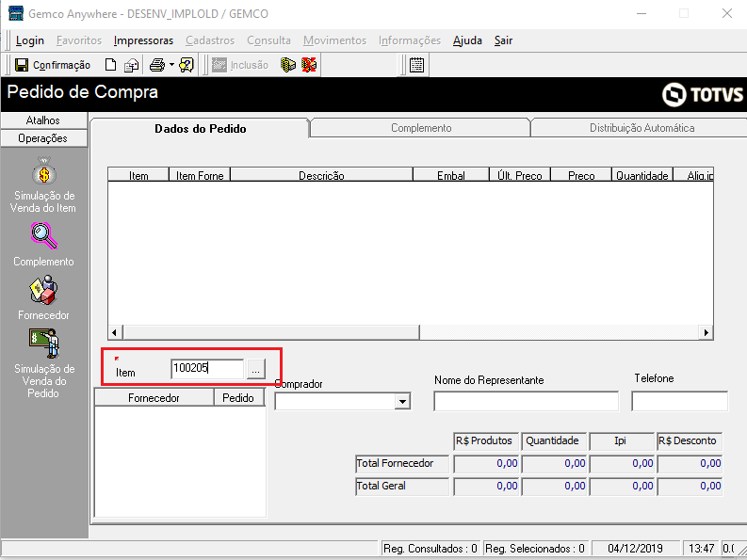Click the Item column header

(x=138, y=175)
